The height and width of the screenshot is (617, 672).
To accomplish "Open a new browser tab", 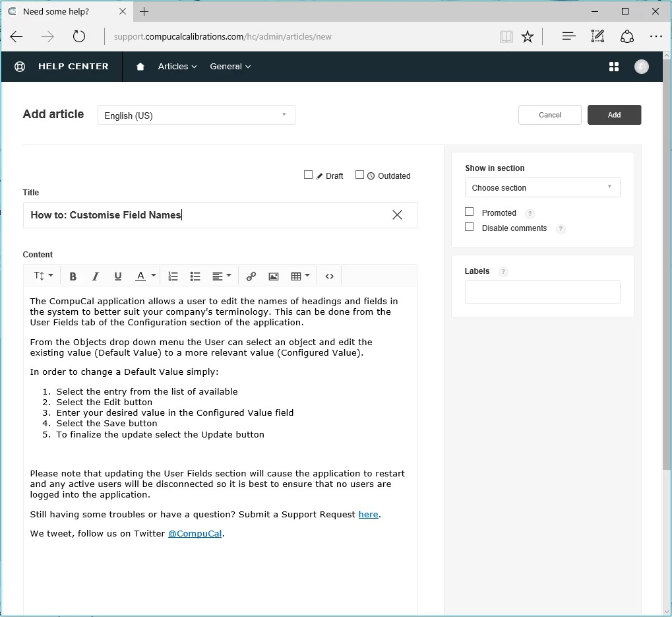I will 144,12.
